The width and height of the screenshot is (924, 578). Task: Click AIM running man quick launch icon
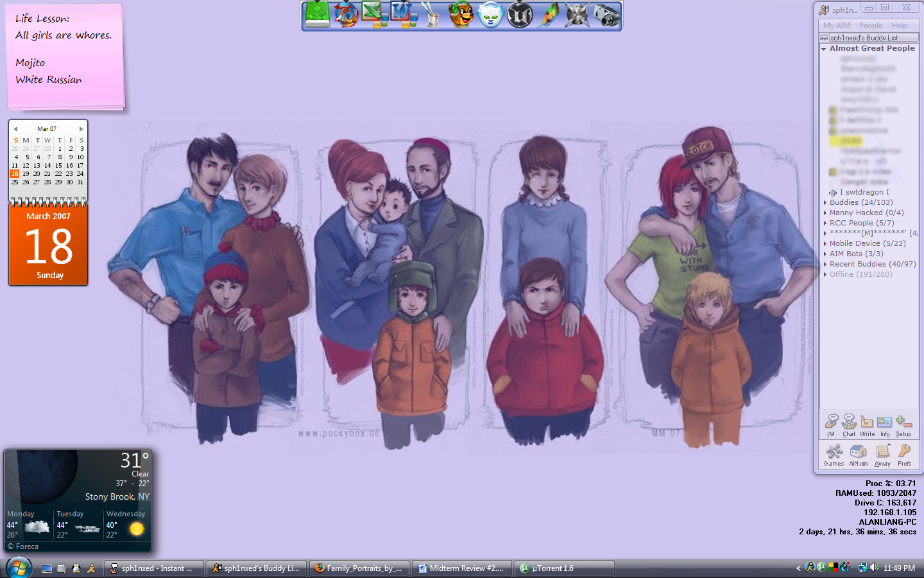[x=91, y=568]
